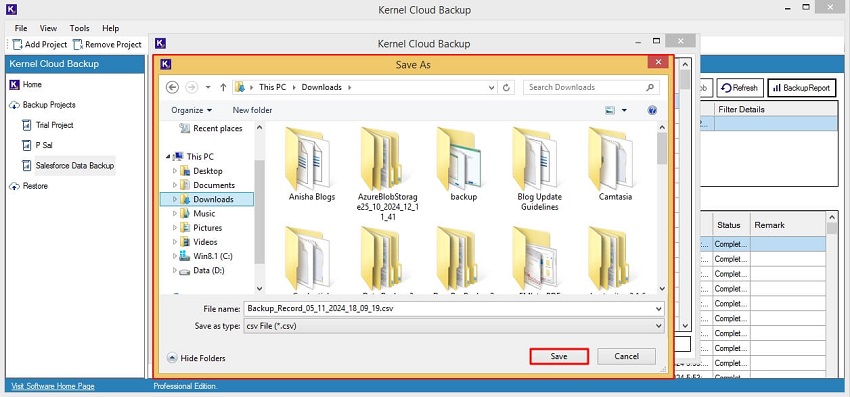
Task: Click the file list vertical scrollbar
Action: (x=662, y=208)
